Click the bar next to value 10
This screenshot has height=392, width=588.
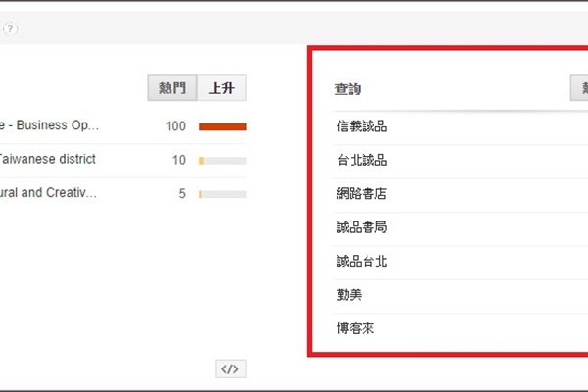pos(222,161)
